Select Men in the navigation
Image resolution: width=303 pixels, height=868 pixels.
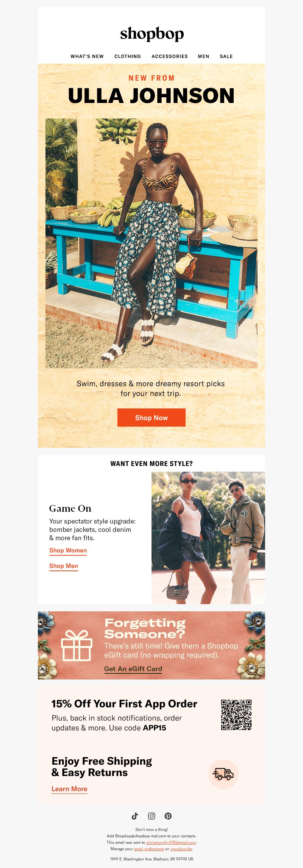click(204, 56)
